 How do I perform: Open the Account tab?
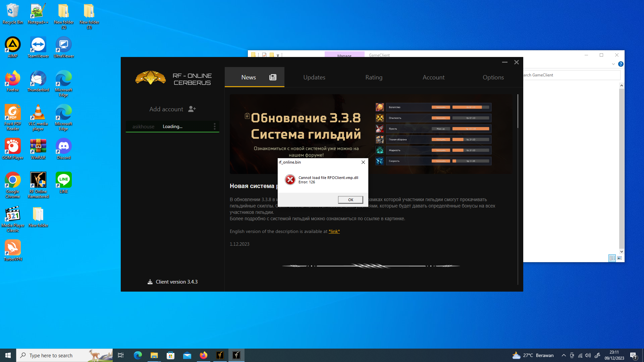coord(434,77)
